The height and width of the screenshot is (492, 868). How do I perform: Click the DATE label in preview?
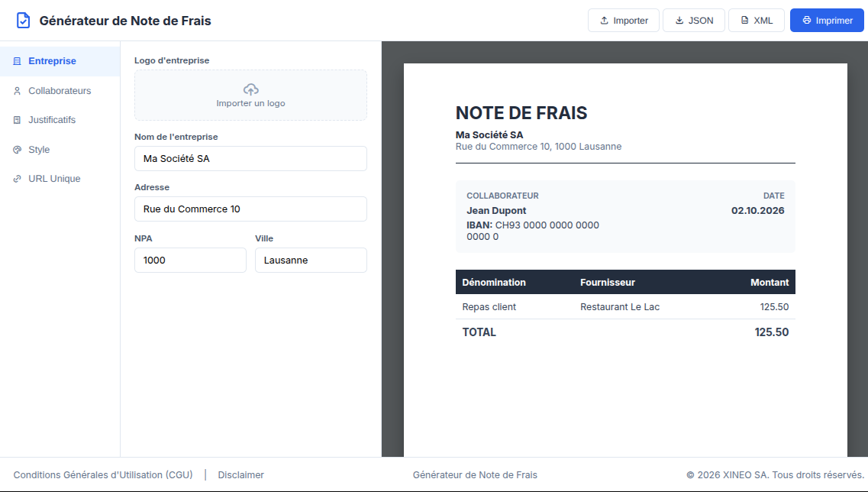coord(774,196)
